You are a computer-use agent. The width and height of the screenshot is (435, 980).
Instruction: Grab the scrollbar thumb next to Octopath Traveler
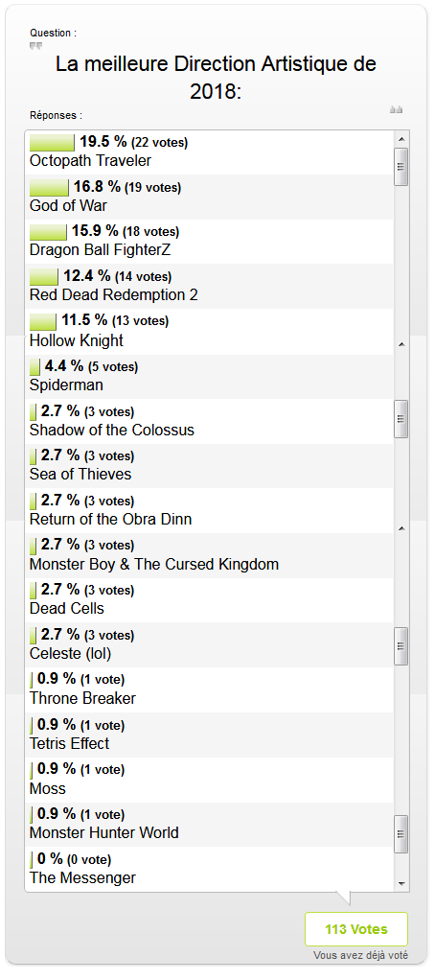point(401,167)
